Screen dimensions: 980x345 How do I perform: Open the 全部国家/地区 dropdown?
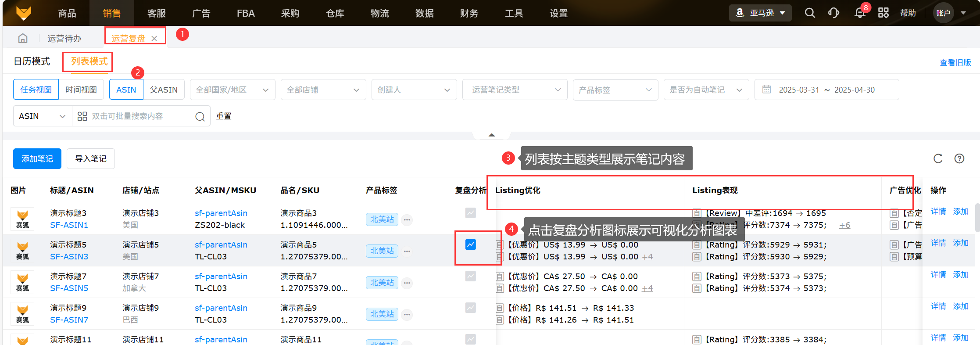[x=232, y=90]
